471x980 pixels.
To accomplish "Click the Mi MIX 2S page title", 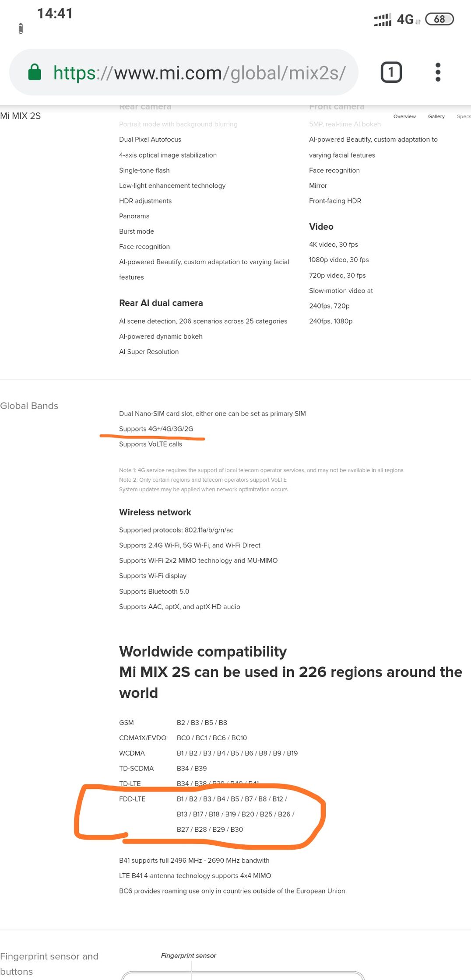I will (x=20, y=116).
